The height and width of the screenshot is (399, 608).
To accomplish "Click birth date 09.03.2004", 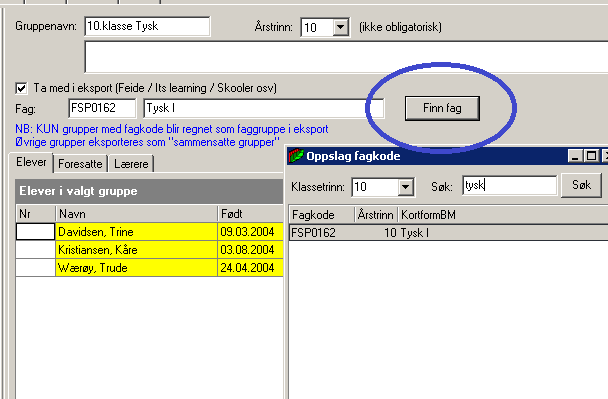I will click(250, 232).
